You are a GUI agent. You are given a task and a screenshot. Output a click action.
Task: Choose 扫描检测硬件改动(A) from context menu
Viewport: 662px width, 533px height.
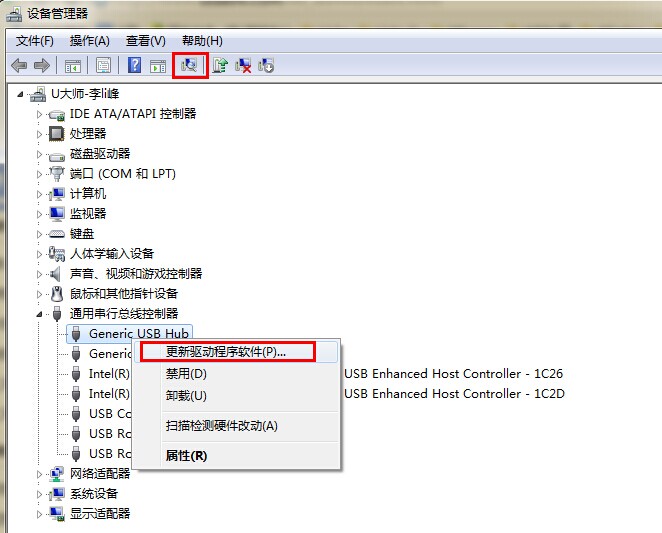point(236,426)
